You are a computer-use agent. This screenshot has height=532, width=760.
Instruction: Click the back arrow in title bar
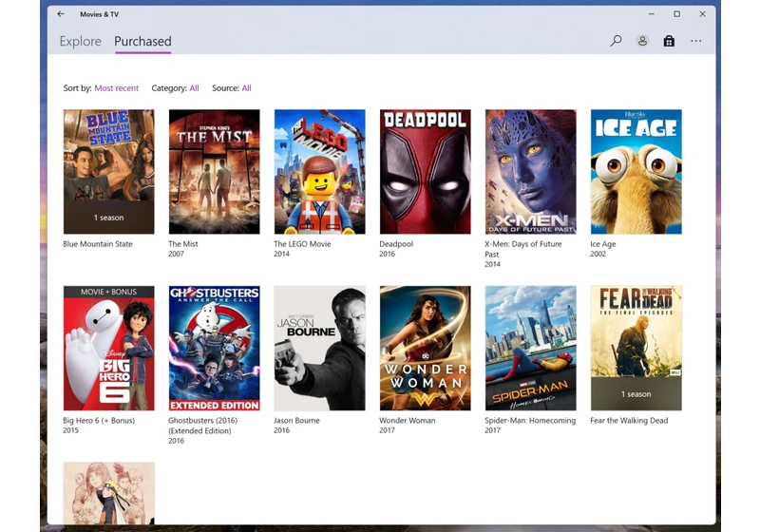pos(61,14)
